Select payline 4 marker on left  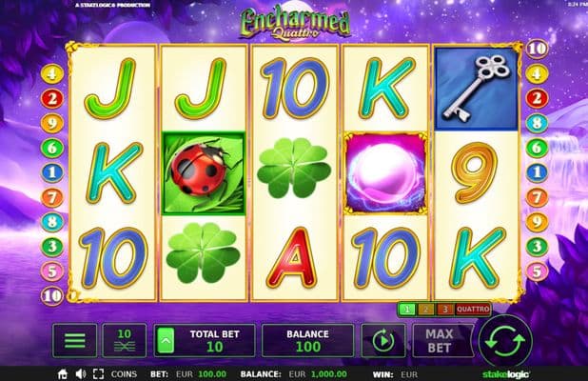[x=51, y=74]
